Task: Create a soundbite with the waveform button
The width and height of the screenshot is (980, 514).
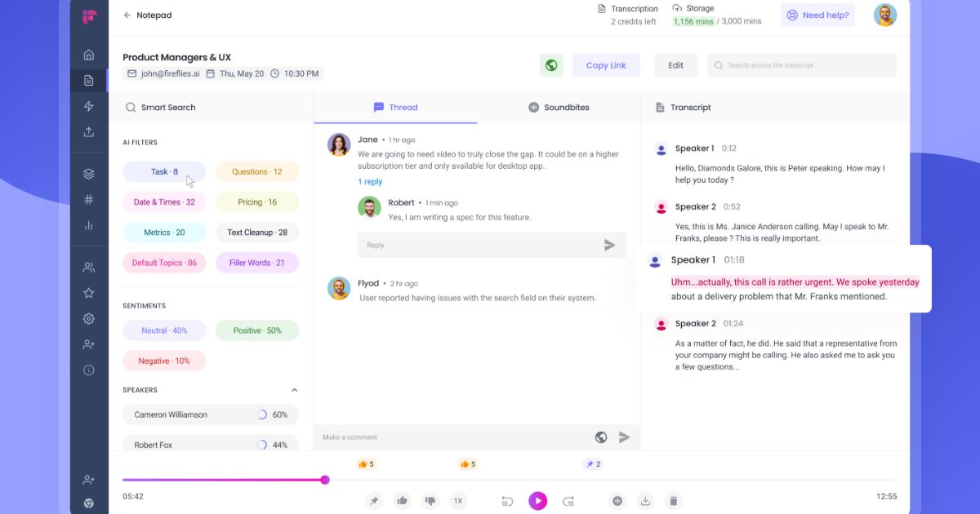Action: click(x=617, y=501)
